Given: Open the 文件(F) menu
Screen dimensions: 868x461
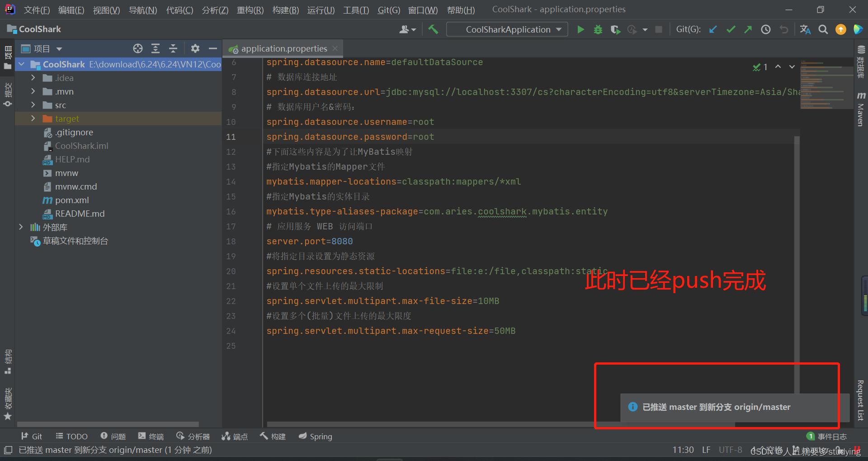Looking at the screenshot, I should coord(37,10).
